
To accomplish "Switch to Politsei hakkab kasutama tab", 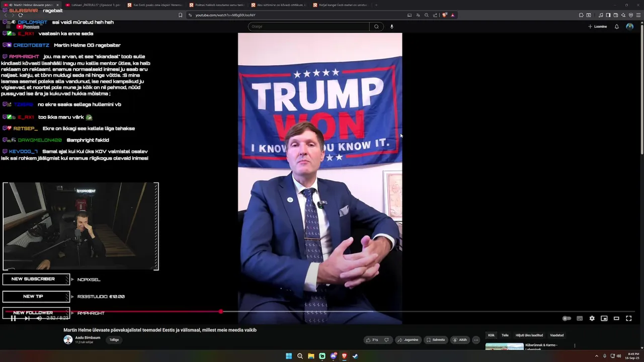I will 216,5.
